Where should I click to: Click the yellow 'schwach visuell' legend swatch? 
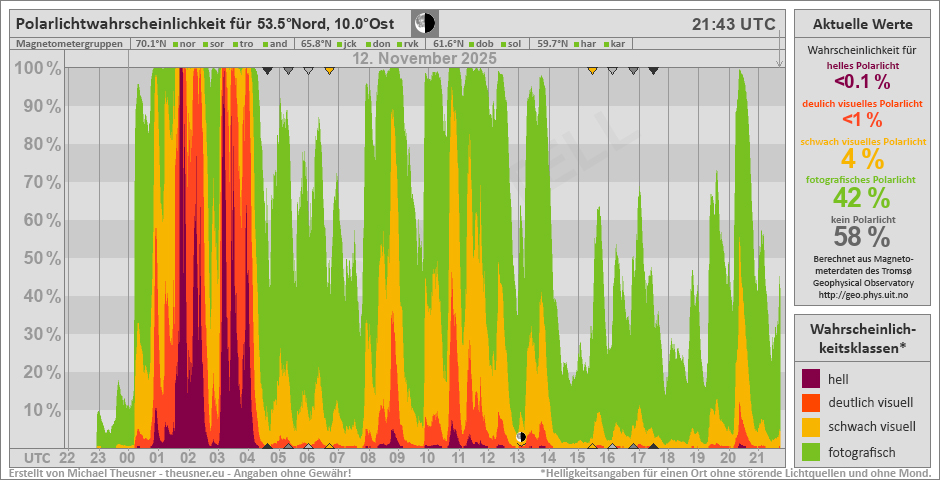(x=811, y=427)
